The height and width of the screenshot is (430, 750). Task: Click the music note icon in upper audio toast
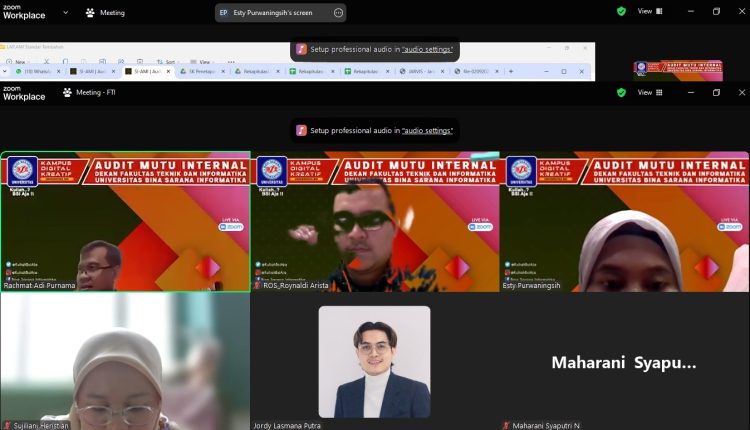[301, 49]
